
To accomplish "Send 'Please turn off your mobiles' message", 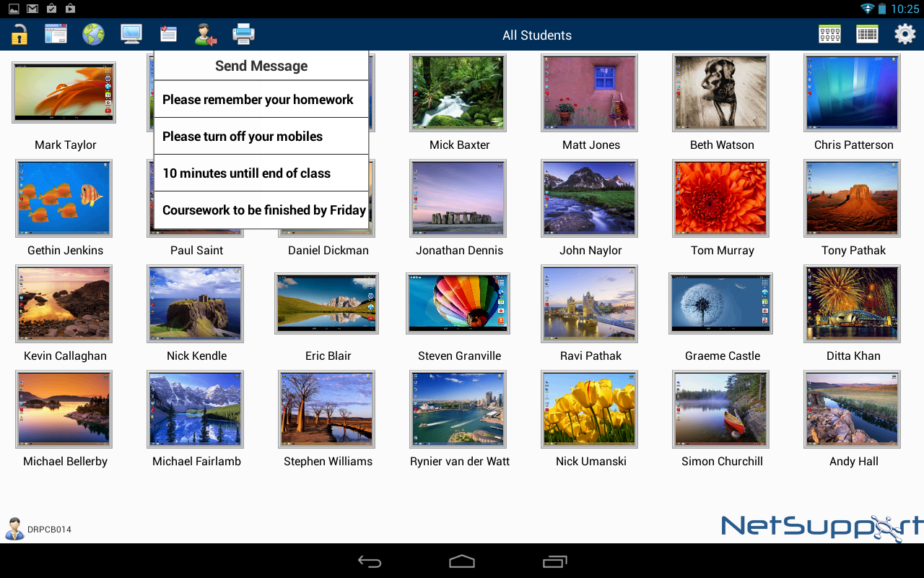I will point(261,137).
